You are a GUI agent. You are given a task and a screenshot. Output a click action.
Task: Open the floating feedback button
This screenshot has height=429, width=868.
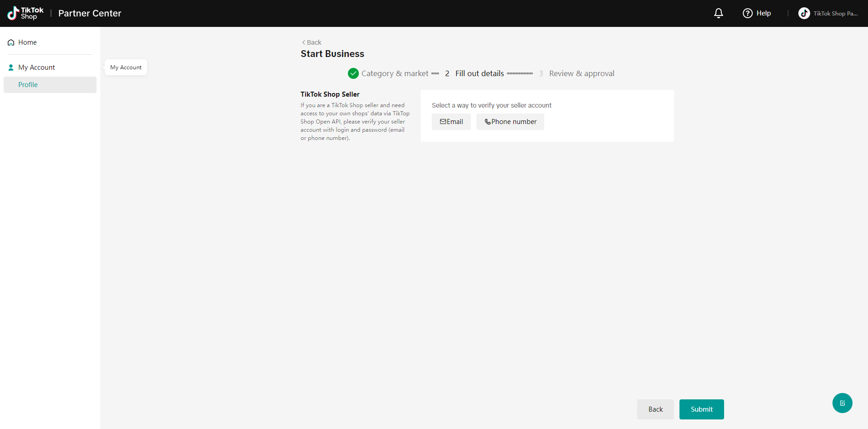coord(842,403)
